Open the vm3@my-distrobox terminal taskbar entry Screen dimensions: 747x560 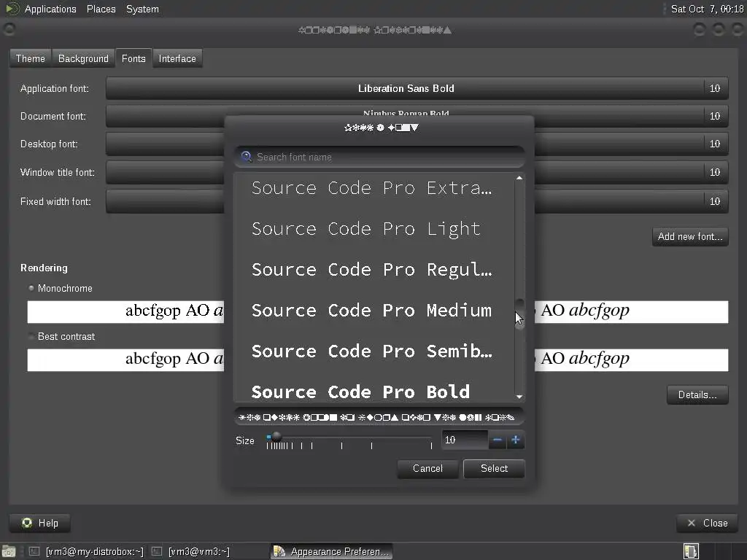(87, 551)
